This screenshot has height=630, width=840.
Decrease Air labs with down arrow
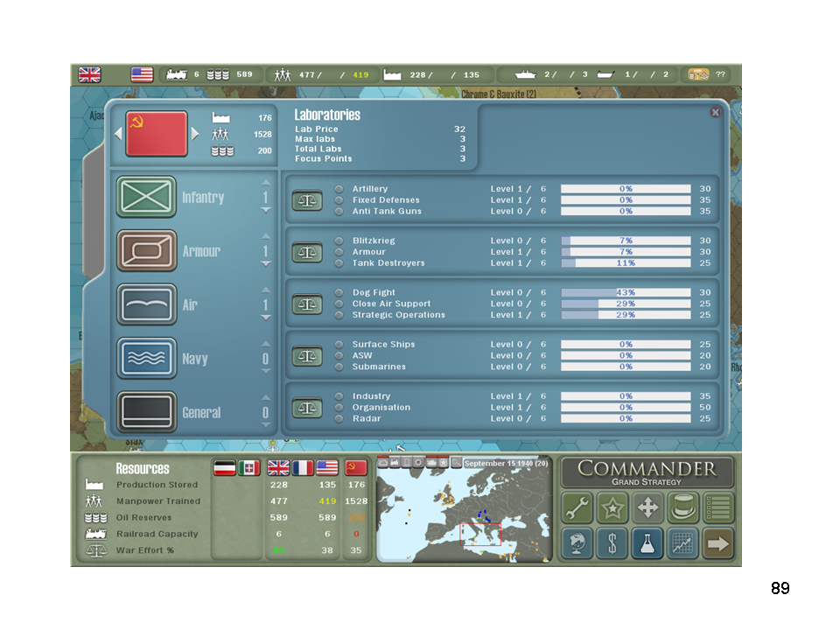(x=266, y=318)
